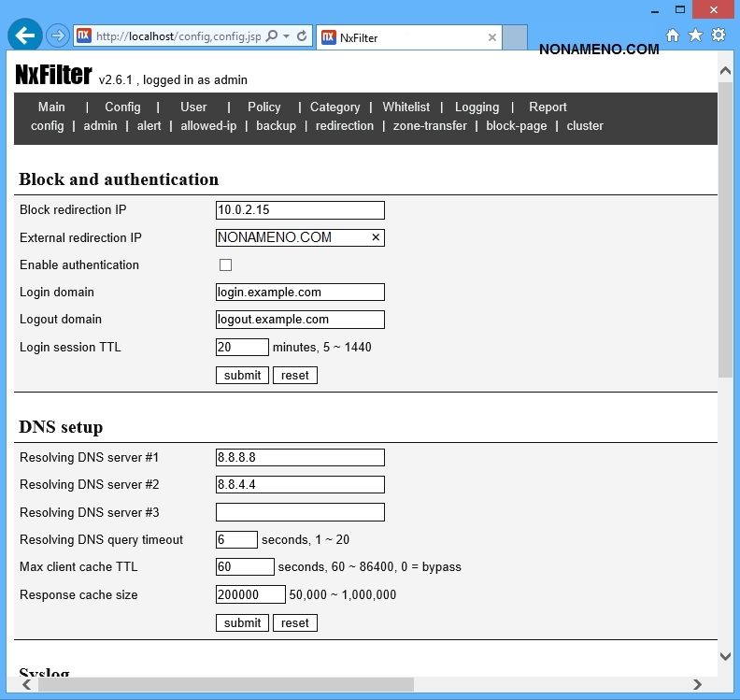Open the zone-transfer submenu link
Viewport: 740px width, 700px height.
coord(430,126)
